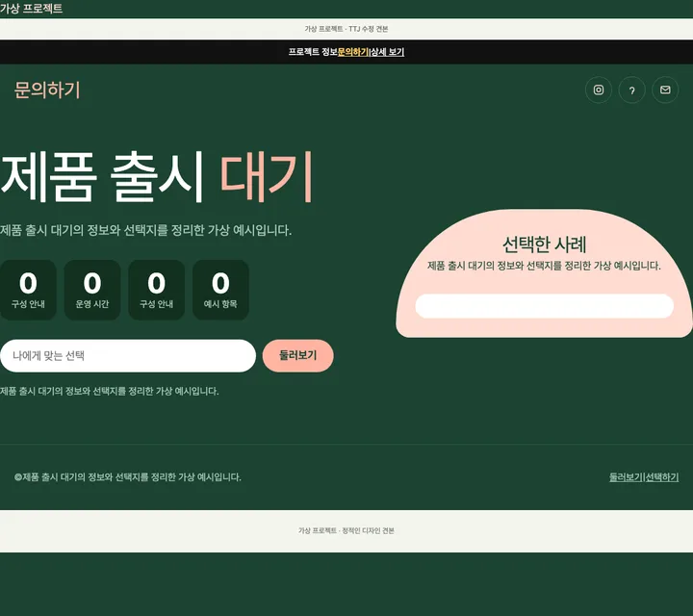Click the 가상 프로젝트 title at top
This screenshot has height=616, width=693.
point(32,9)
